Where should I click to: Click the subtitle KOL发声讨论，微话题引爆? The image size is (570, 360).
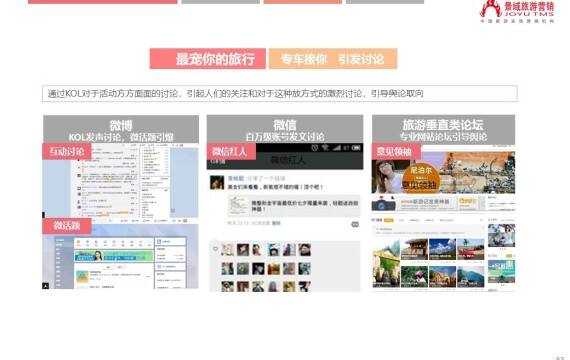pos(121,137)
